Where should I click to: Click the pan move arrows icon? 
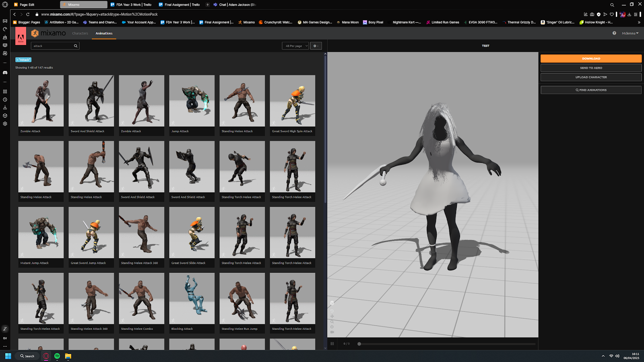(x=332, y=316)
